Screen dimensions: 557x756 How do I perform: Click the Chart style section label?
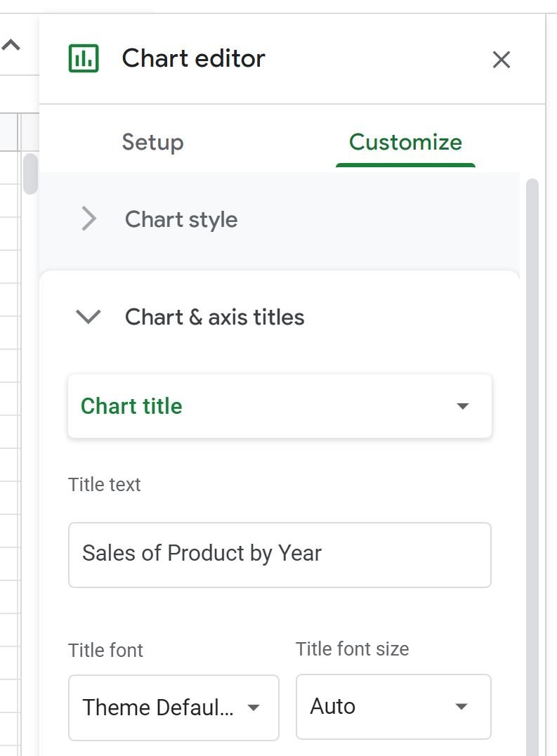(x=181, y=219)
